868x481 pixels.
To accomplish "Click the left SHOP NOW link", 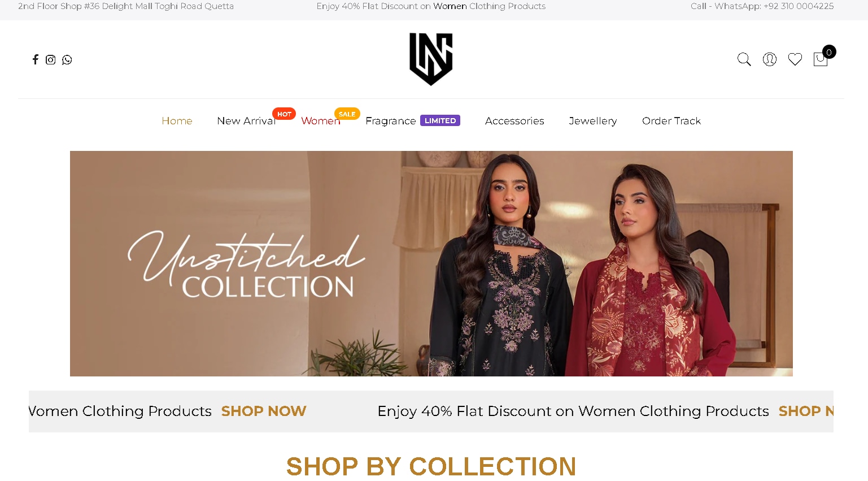I will 264,411.
